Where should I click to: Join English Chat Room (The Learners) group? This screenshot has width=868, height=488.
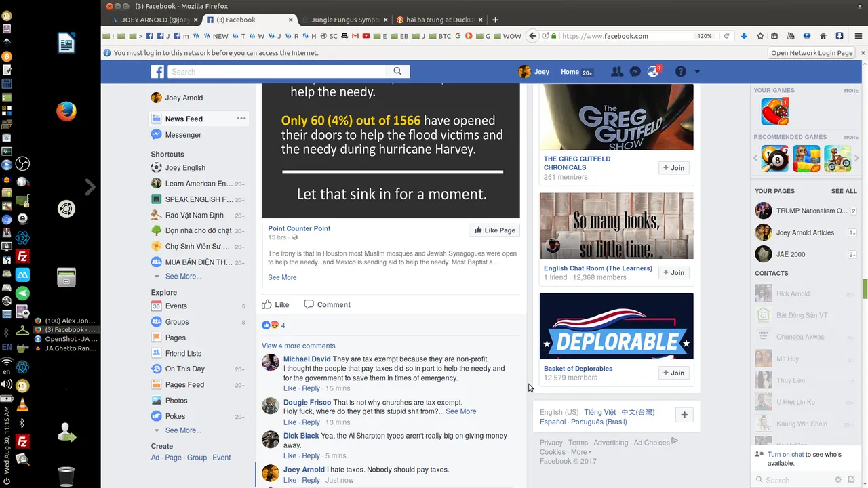[673, 272]
